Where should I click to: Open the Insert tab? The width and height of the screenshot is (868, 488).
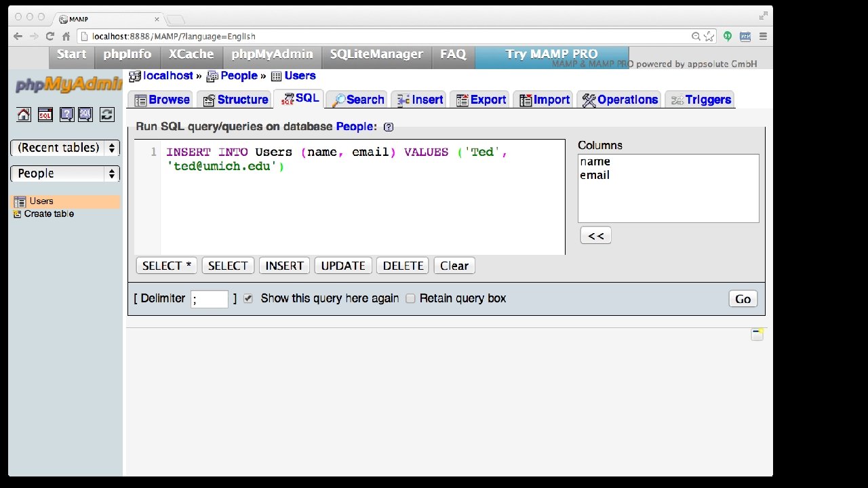[419, 100]
